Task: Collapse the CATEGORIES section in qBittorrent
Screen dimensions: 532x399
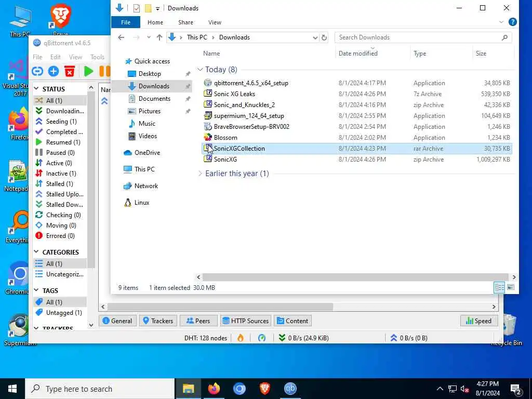Action: [x=37, y=252]
